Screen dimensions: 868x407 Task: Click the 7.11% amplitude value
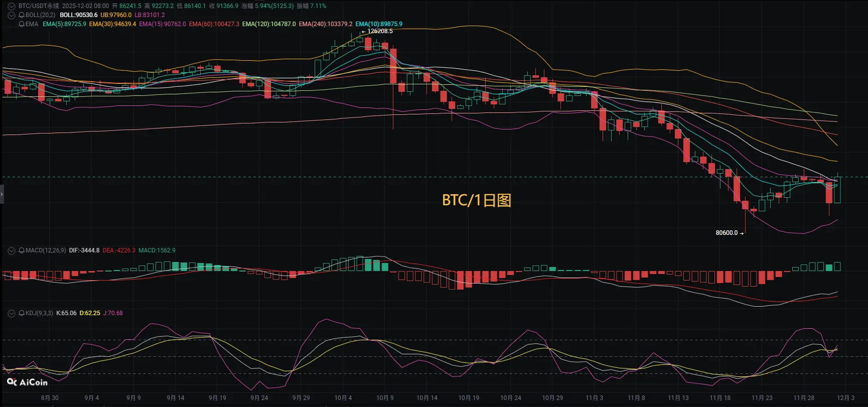coord(318,6)
